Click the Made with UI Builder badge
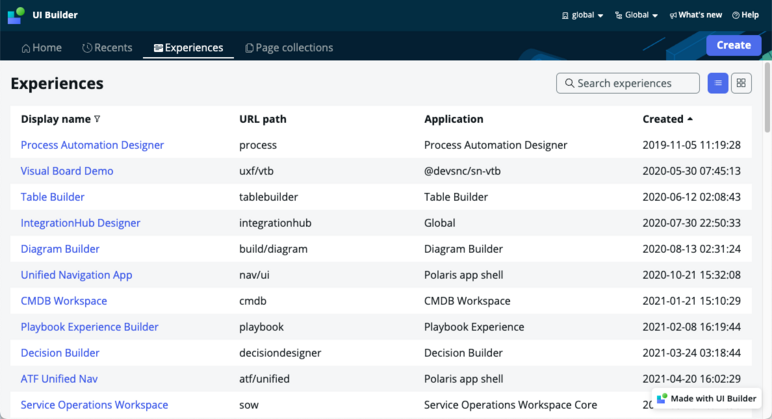The image size is (772, 419). pyautogui.click(x=707, y=398)
